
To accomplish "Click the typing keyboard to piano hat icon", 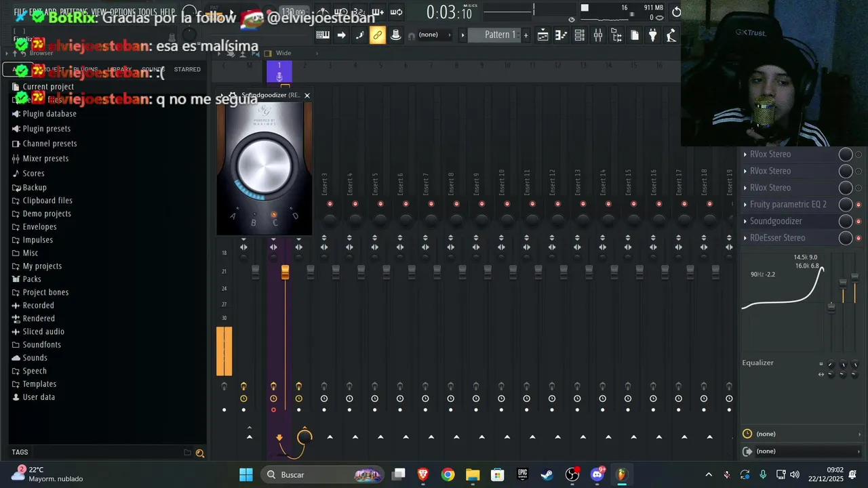I will tap(396, 35).
